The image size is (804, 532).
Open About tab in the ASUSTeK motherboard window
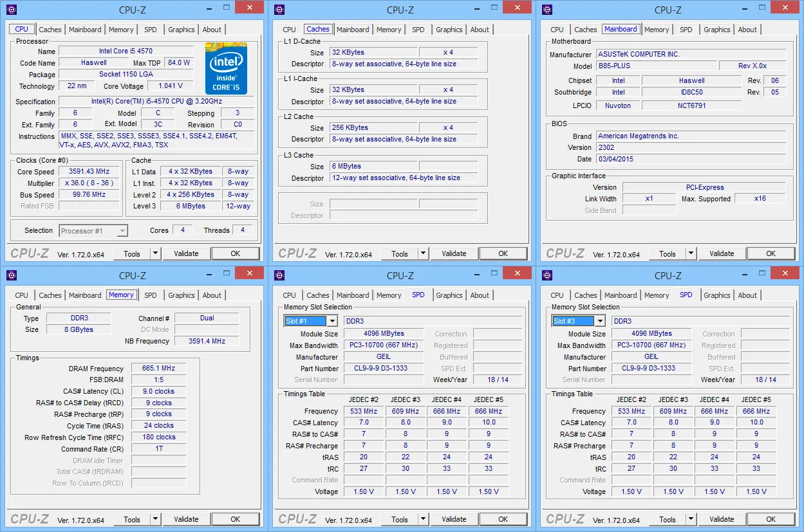pyautogui.click(x=747, y=30)
